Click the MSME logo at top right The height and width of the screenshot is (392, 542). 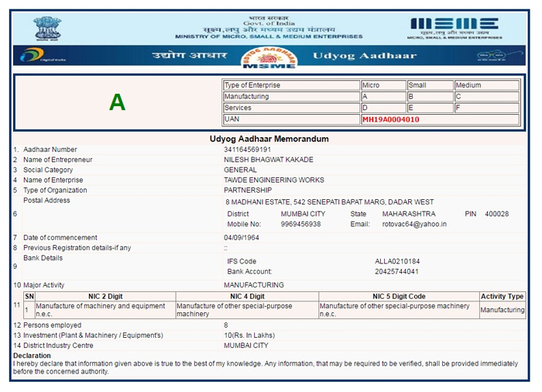(x=455, y=28)
